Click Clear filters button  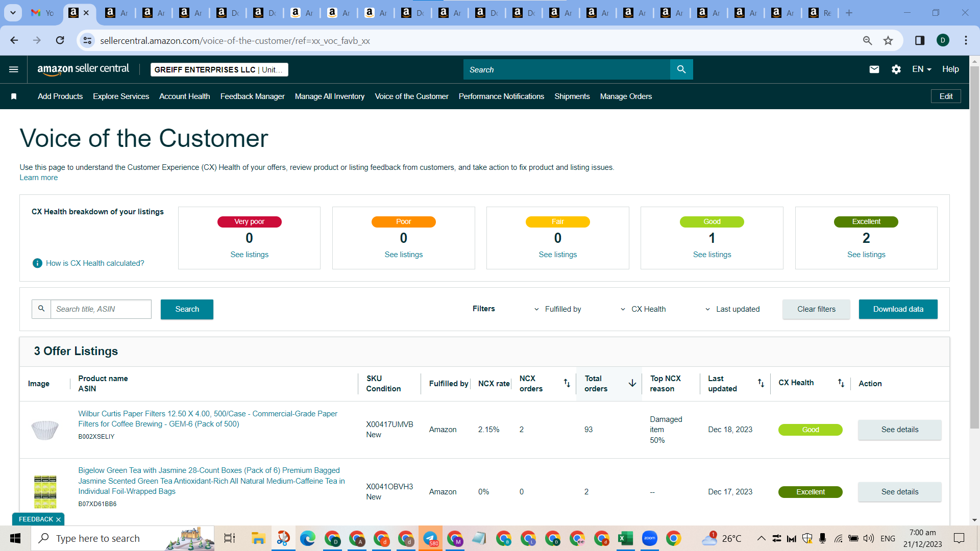click(817, 309)
